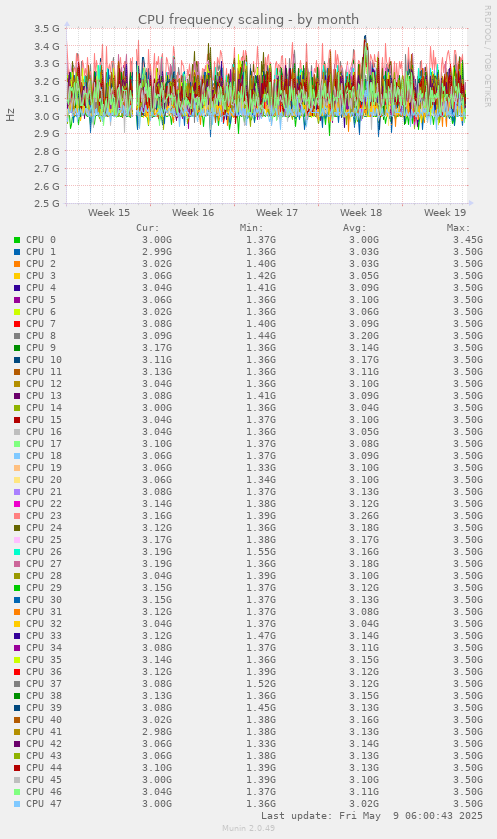Click the 'CPU 1' legend label

point(41,251)
